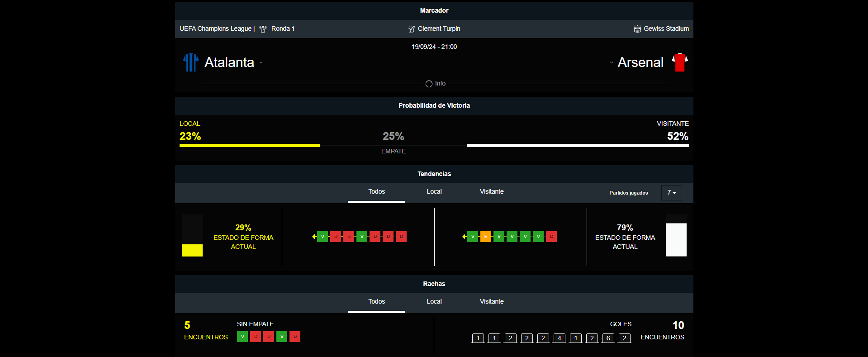The width and height of the screenshot is (868, 357).
Task: Expand the Info section
Action: [x=436, y=84]
